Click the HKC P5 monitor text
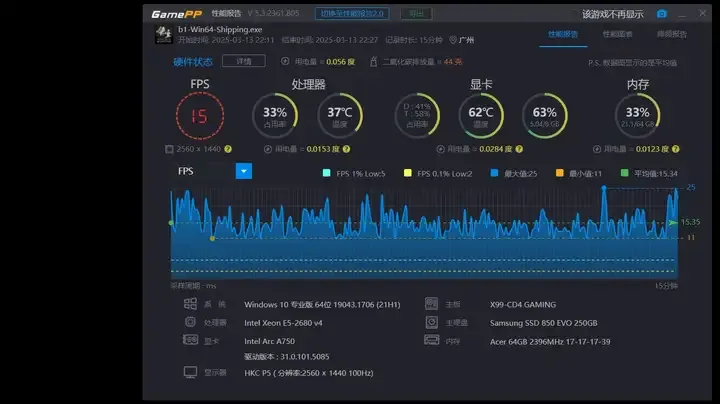The height and width of the screenshot is (404, 720). coord(309,373)
